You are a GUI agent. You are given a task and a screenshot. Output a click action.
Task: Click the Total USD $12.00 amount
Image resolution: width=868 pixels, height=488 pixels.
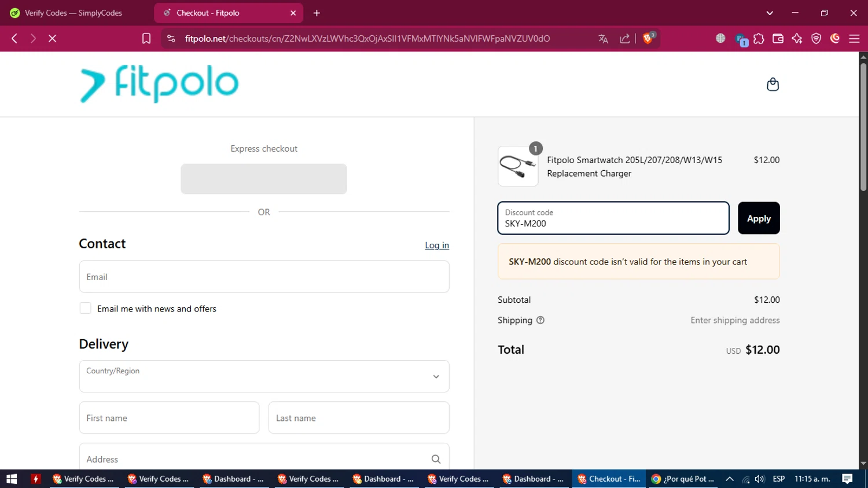point(753,350)
